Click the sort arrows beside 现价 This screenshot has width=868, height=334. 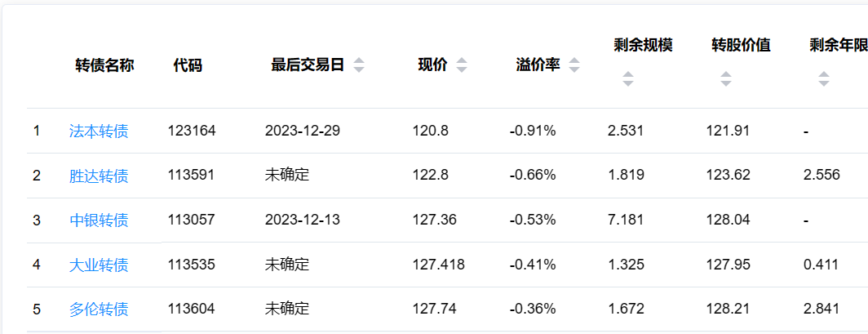[x=462, y=65]
